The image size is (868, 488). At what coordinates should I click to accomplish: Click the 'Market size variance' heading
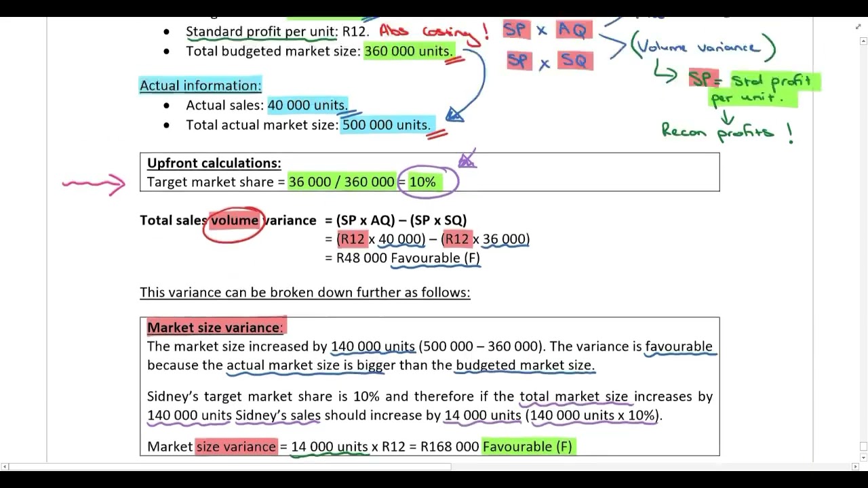(214, 327)
